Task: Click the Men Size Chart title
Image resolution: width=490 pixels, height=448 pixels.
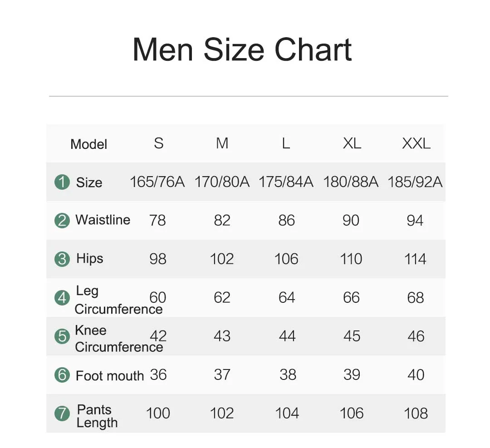Action: click(x=242, y=49)
